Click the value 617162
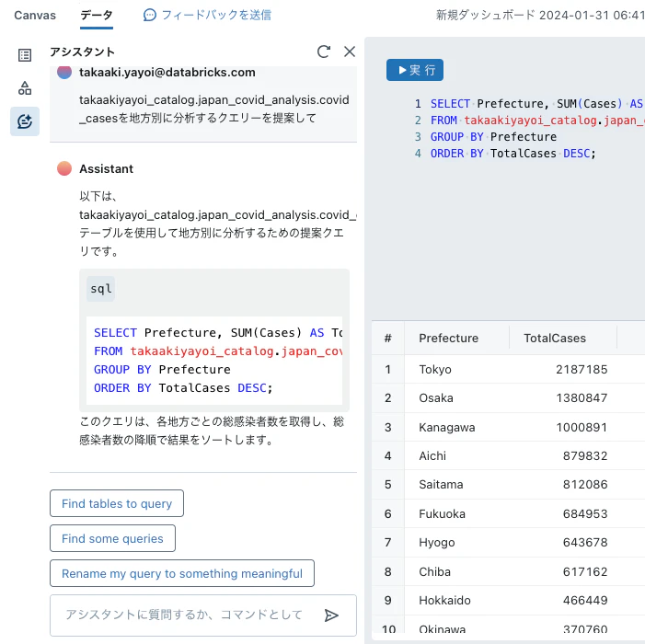The height and width of the screenshot is (644, 645). coord(585,571)
